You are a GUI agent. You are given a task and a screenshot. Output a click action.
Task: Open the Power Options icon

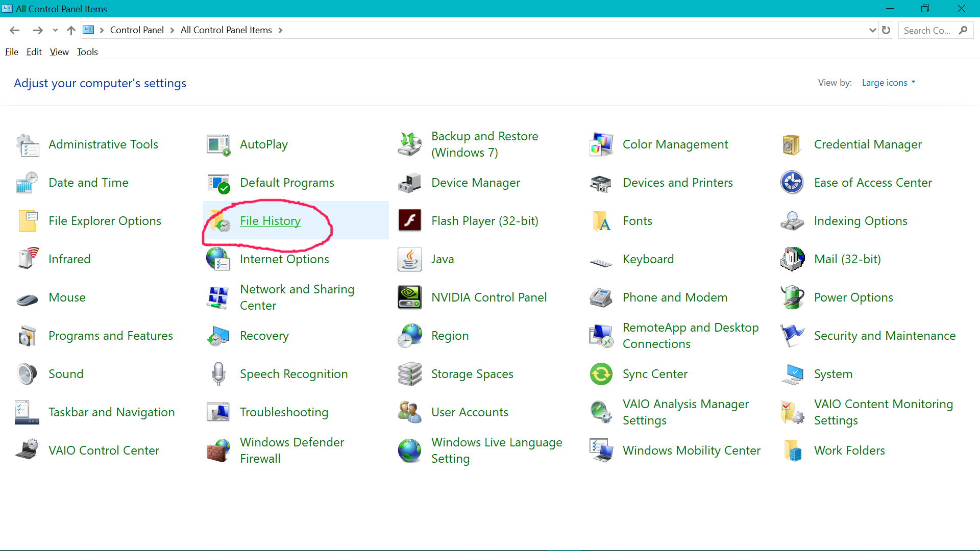point(792,297)
